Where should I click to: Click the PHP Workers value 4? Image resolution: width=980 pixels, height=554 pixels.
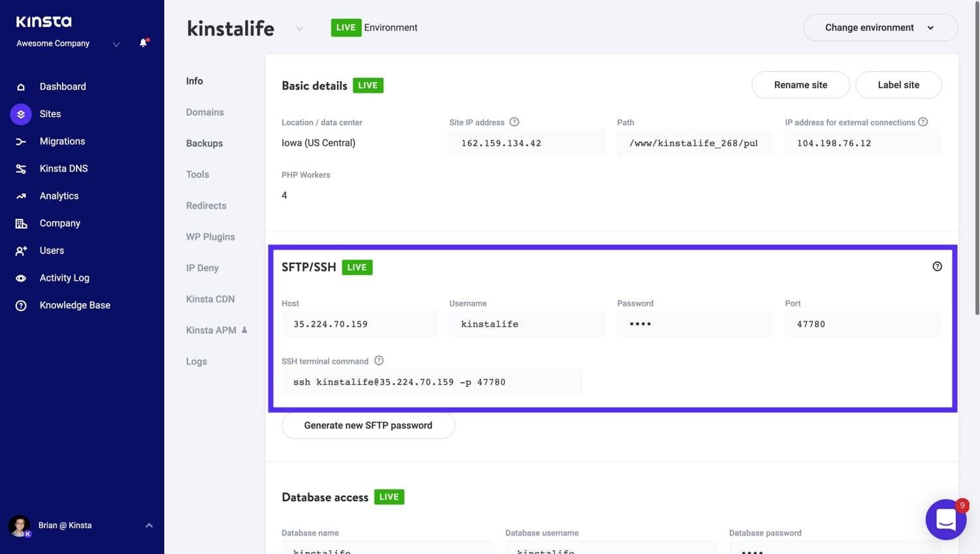coord(284,195)
